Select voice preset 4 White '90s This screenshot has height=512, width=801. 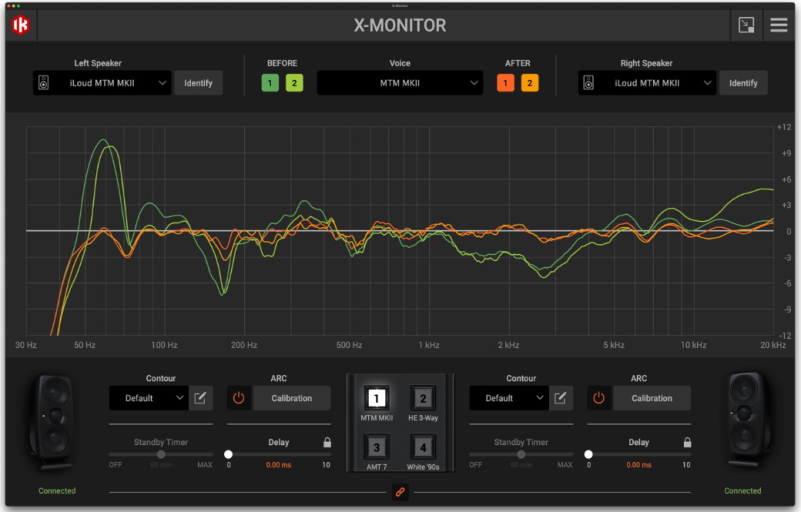coord(423,447)
